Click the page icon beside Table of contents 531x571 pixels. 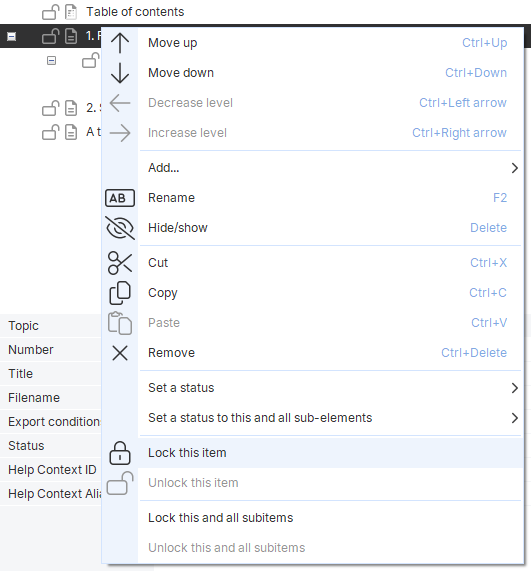point(71,12)
